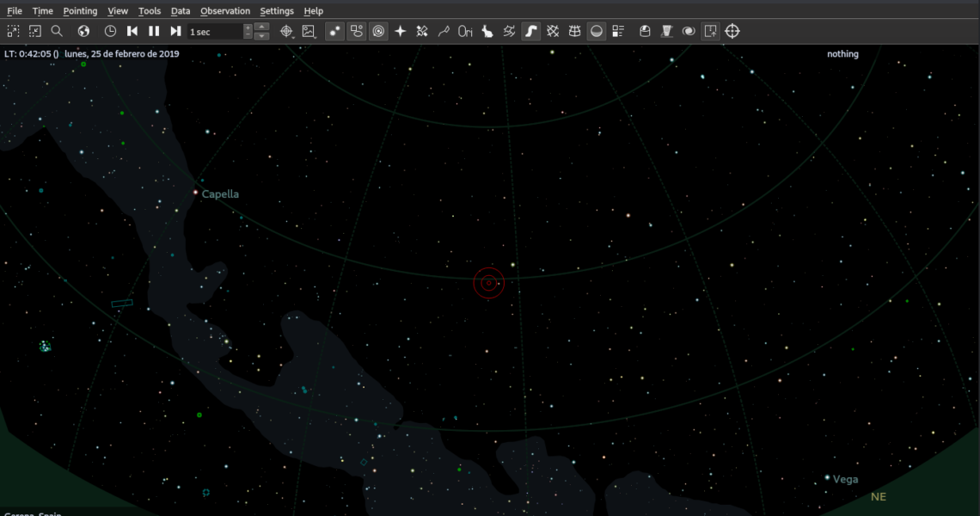
Task: Toggle constellation names with Ori icon
Action: click(465, 31)
